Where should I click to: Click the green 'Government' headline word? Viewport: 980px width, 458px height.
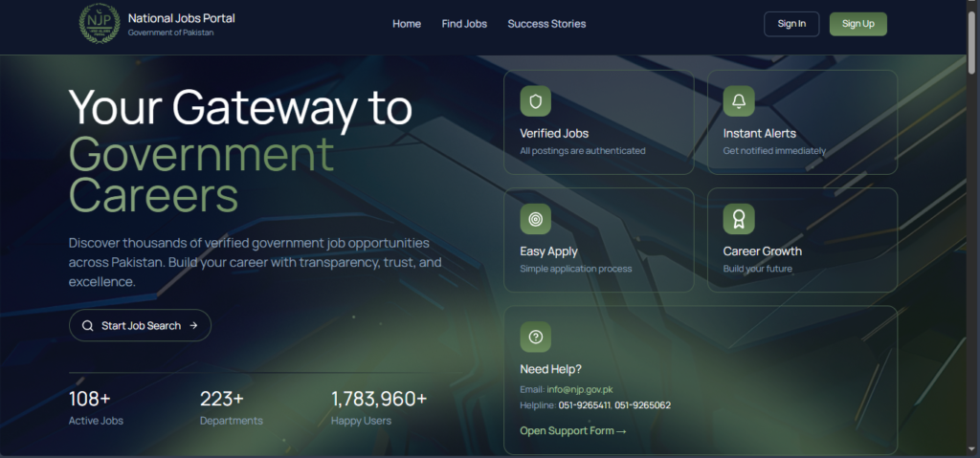tap(201, 153)
